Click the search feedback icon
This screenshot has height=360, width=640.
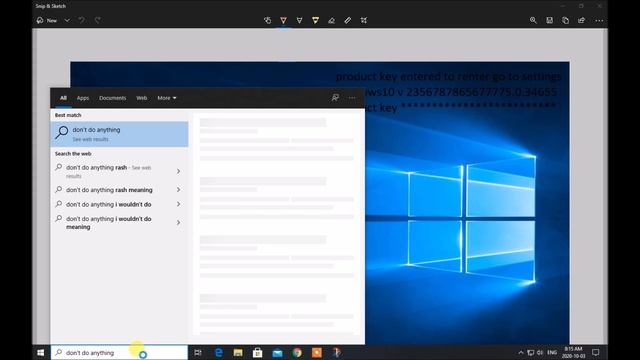(335, 98)
